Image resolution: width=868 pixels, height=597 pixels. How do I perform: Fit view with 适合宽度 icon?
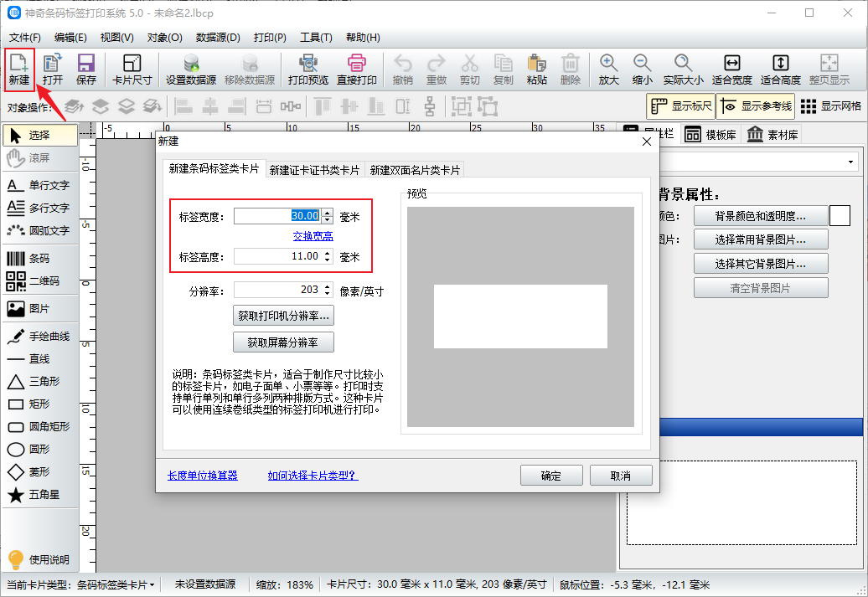pos(731,69)
